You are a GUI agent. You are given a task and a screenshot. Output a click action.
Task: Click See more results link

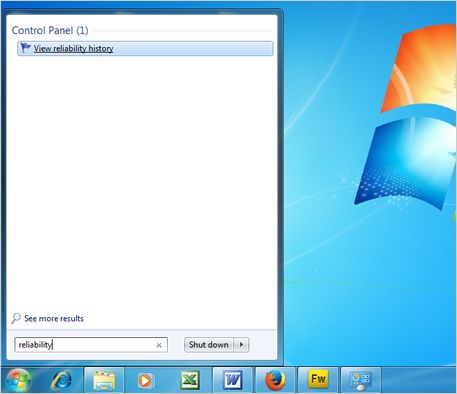point(54,318)
